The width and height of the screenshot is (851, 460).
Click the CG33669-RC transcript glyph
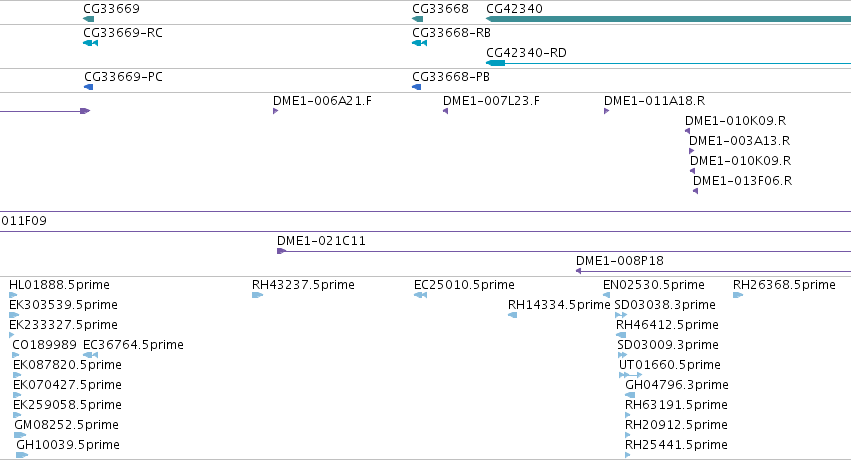tap(91, 43)
